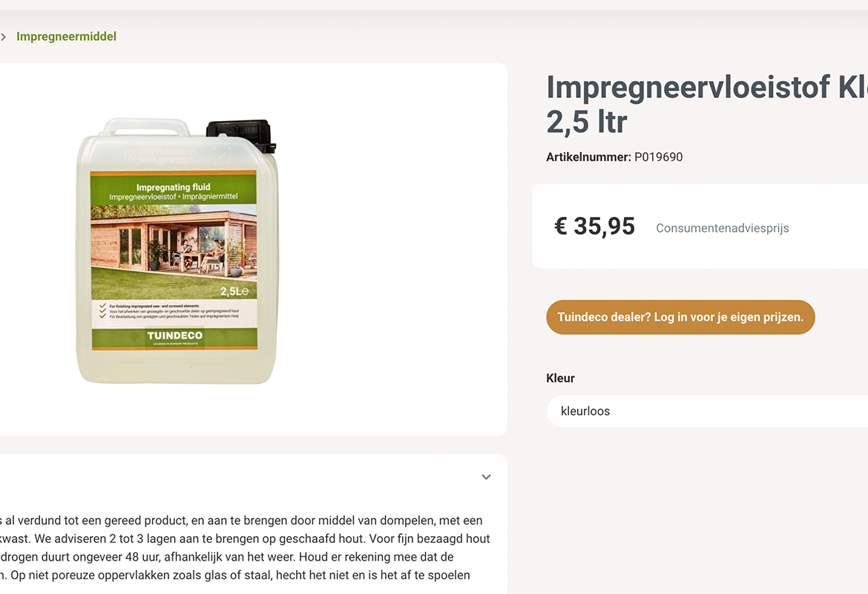This screenshot has width=868, height=594.
Task: Click the € 35,95 price
Action: point(594,226)
